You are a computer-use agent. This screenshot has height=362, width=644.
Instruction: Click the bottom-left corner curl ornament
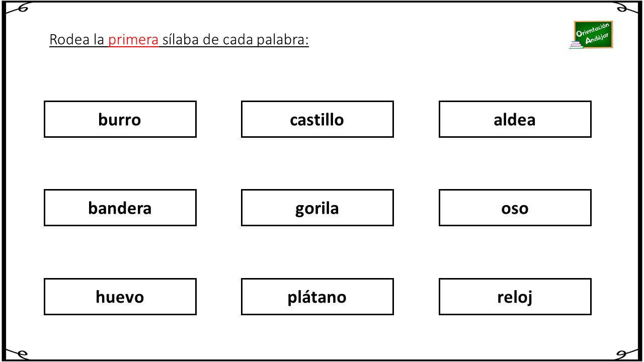click(17, 354)
